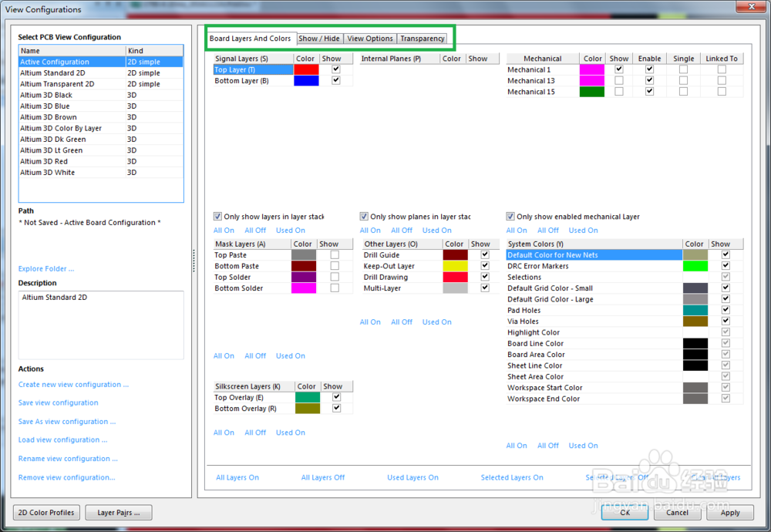Image resolution: width=771 pixels, height=532 pixels.
Task: Click Save As view configuration link
Action: 67,422
